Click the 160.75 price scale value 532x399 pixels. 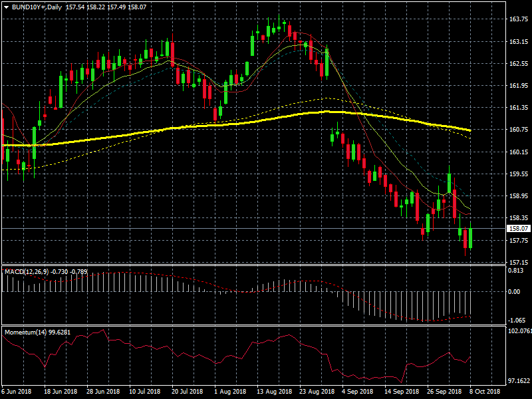518,130
